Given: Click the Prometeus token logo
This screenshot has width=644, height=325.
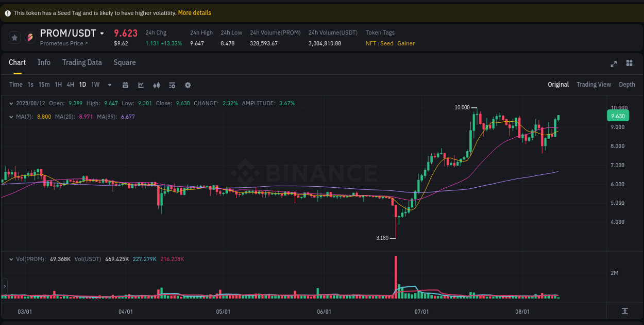Looking at the screenshot, I should pos(30,37).
